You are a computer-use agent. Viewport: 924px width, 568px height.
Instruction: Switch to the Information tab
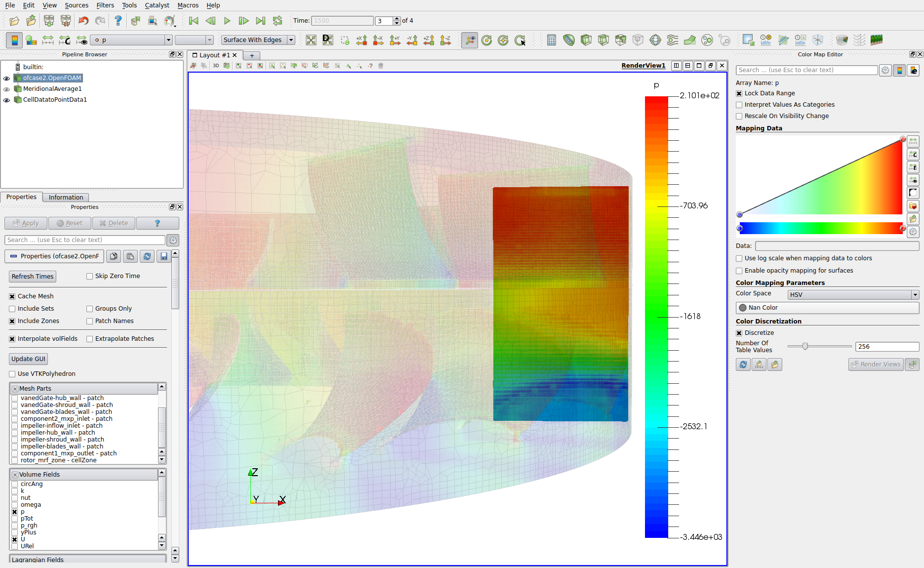pos(66,197)
